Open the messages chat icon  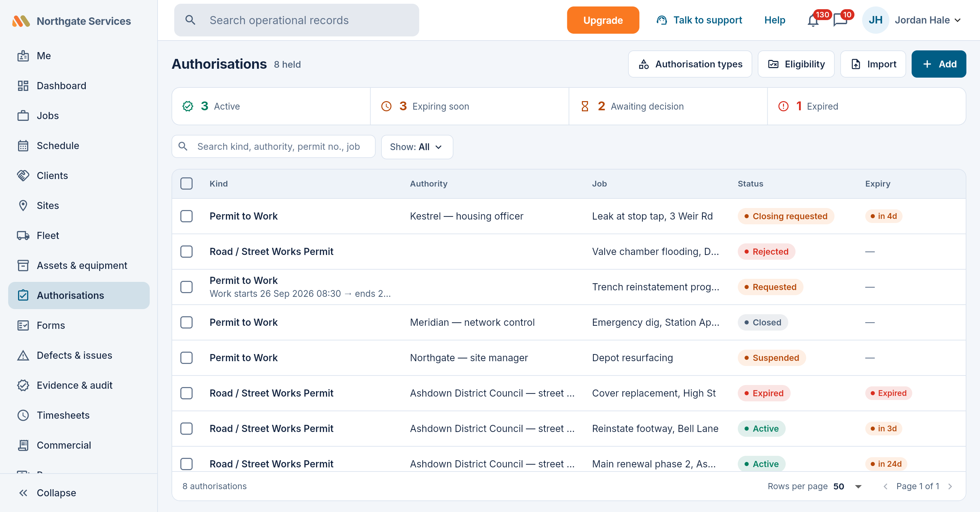point(840,20)
